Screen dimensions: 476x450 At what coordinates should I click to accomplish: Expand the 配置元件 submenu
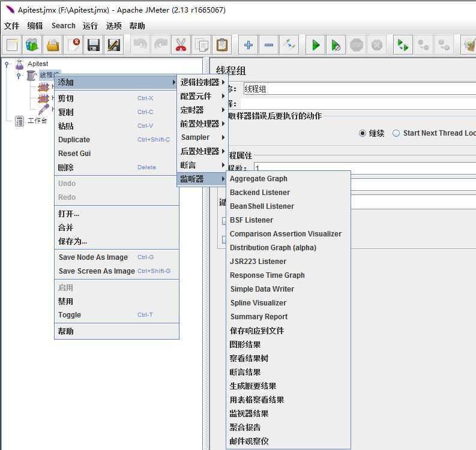[202, 96]
